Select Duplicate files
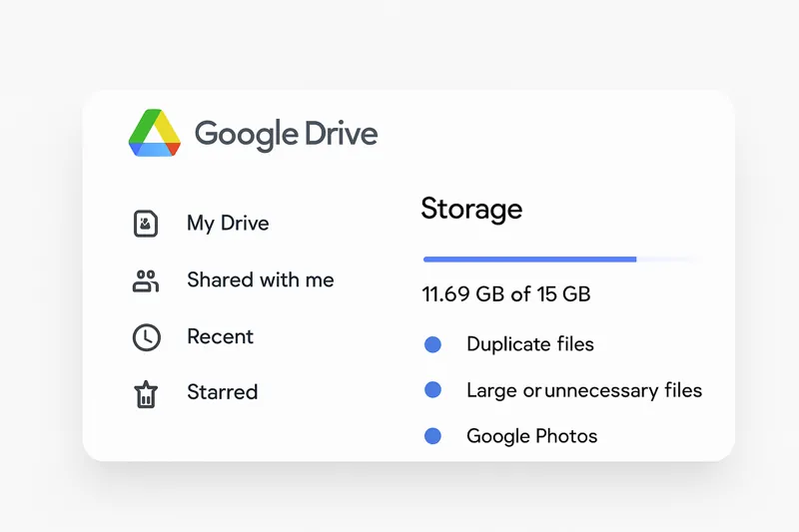The height and width of the screenshot is (532, 799). pyautogui.click(x=530, y=344)
